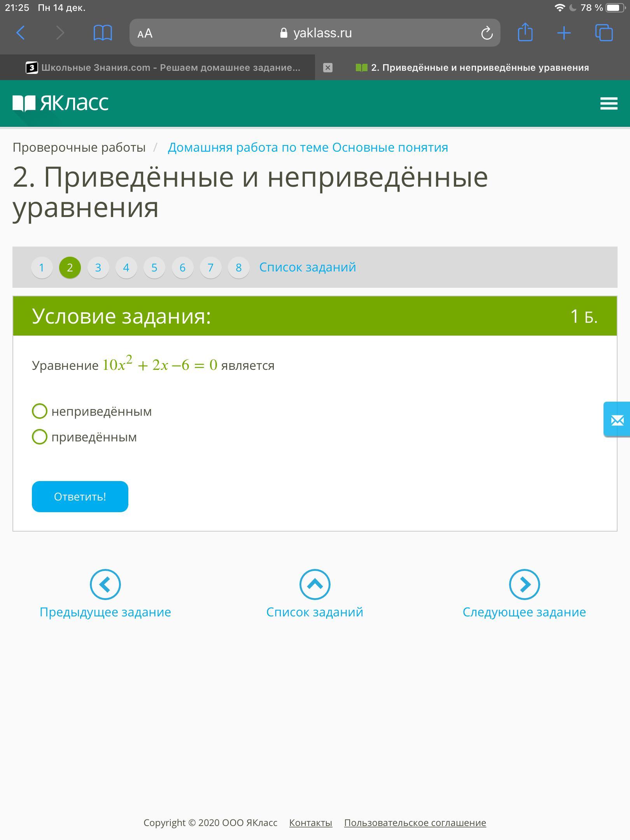Image resolution: width=630 pixels, height=840 pixels.
Task: Open Предыдущее задание link
Action: pos(105,612)
